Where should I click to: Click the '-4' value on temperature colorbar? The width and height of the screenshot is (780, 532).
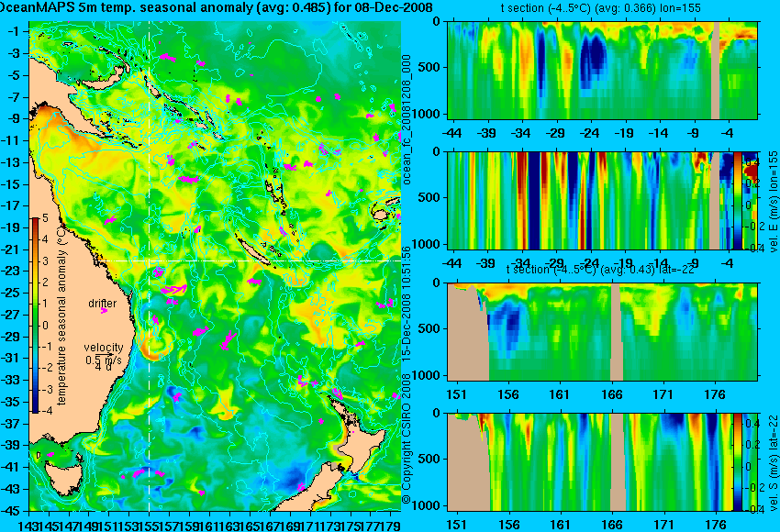coord(46,410)
